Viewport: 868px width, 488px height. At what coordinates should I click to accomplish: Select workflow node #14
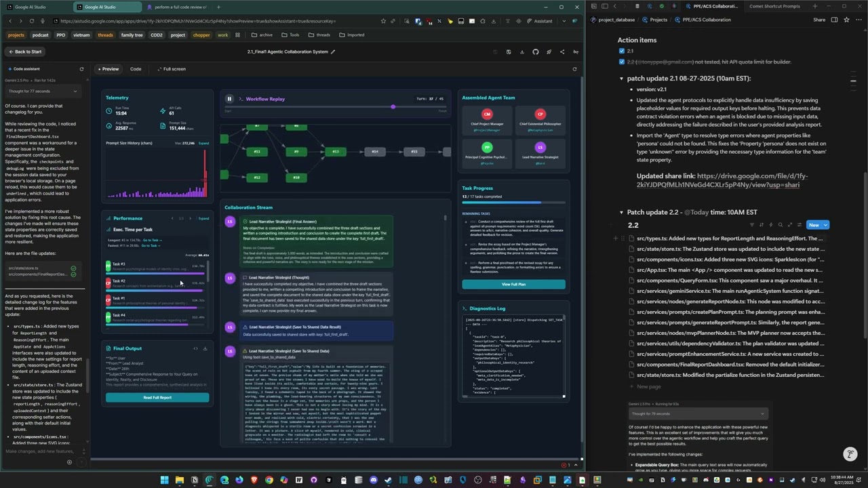click(x=374, y=151)
